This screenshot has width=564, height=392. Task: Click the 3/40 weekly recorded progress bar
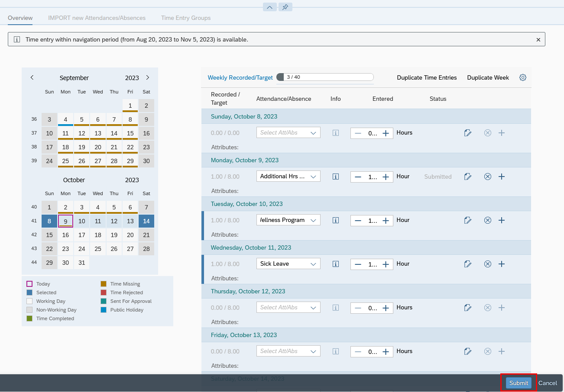(x=325, y=77)
